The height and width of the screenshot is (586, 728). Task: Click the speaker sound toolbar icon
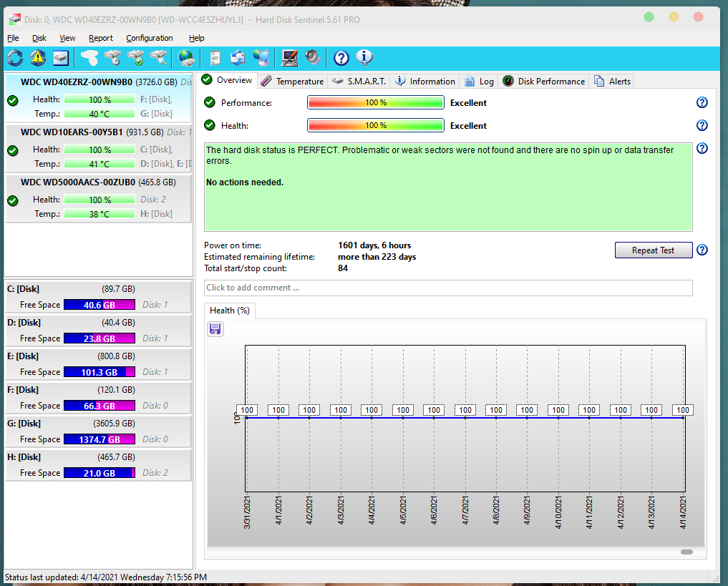[313, 58]
